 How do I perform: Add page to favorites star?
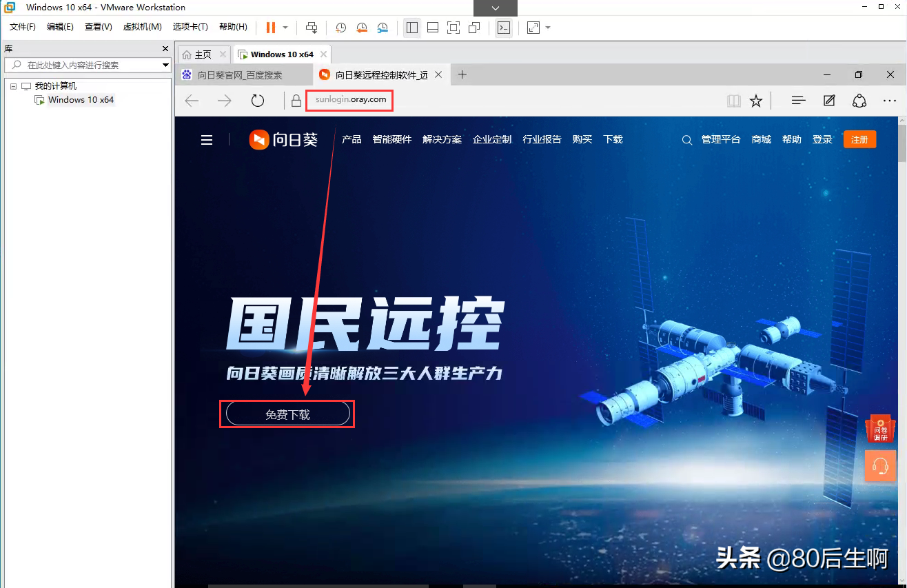click(x=756, y=101)
